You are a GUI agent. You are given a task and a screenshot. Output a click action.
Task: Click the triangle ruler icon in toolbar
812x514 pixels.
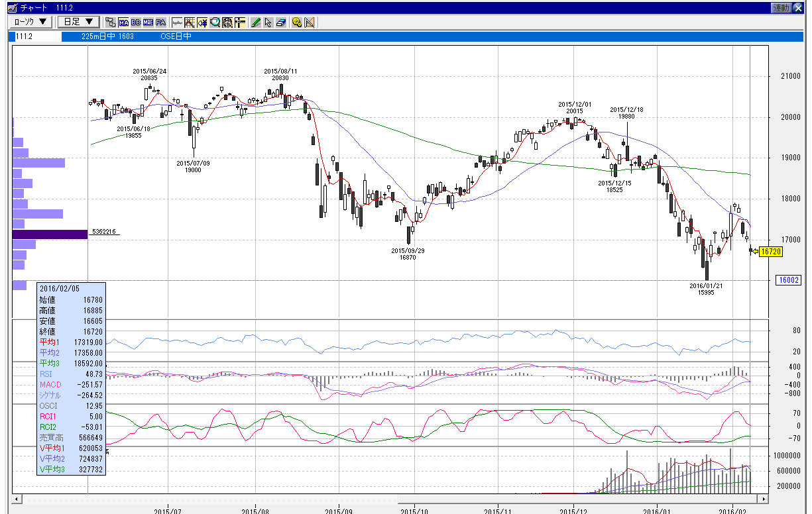(x=309, y=22)
